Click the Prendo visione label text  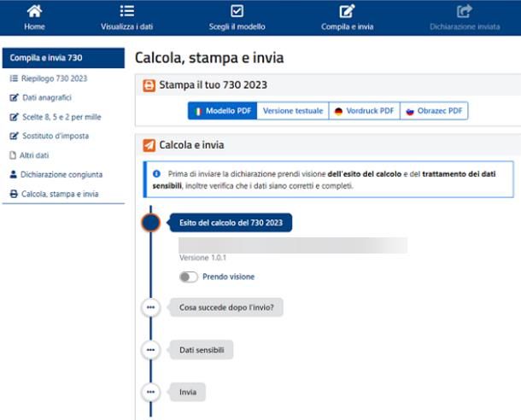pyautogui.click(x=228, y=277)
